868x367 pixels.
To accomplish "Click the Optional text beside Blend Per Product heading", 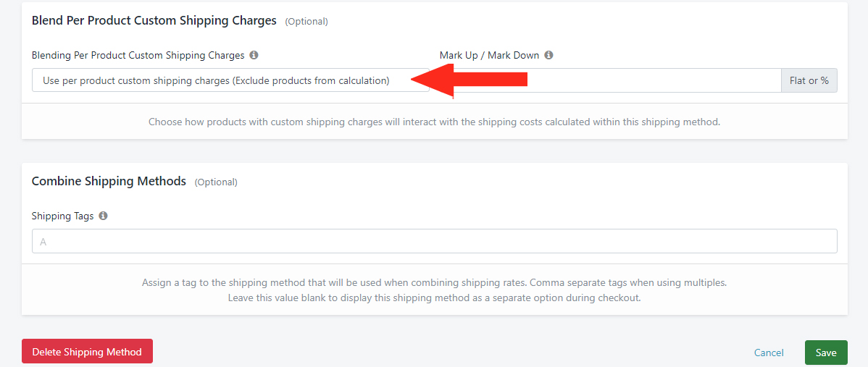I will [306, 22].
